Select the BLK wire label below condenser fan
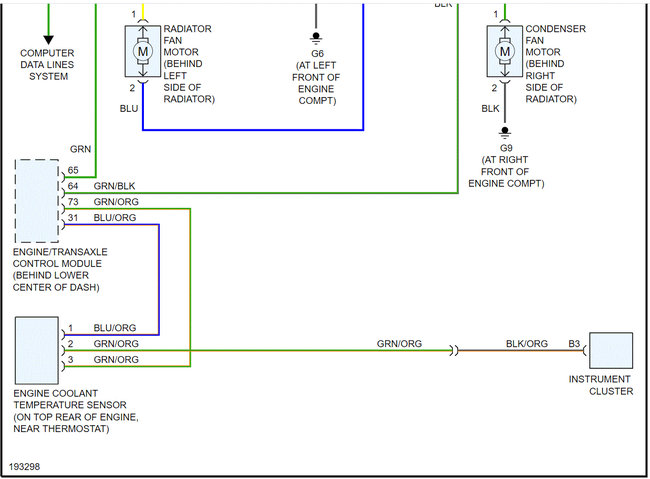 click(x=490, y=109)
